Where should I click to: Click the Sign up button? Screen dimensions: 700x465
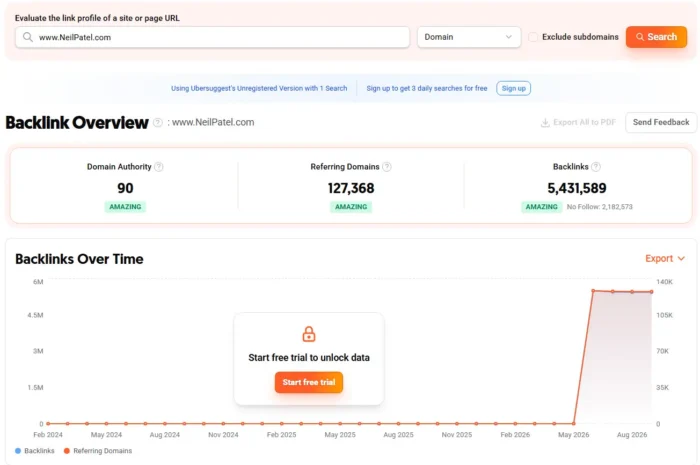point(513,88)
